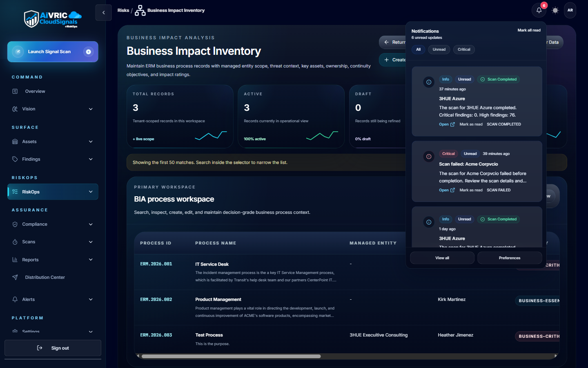This screenshot has width=588, height=368.
Task: Expand the Settings menu chevron
Action: tap(91, 332)
